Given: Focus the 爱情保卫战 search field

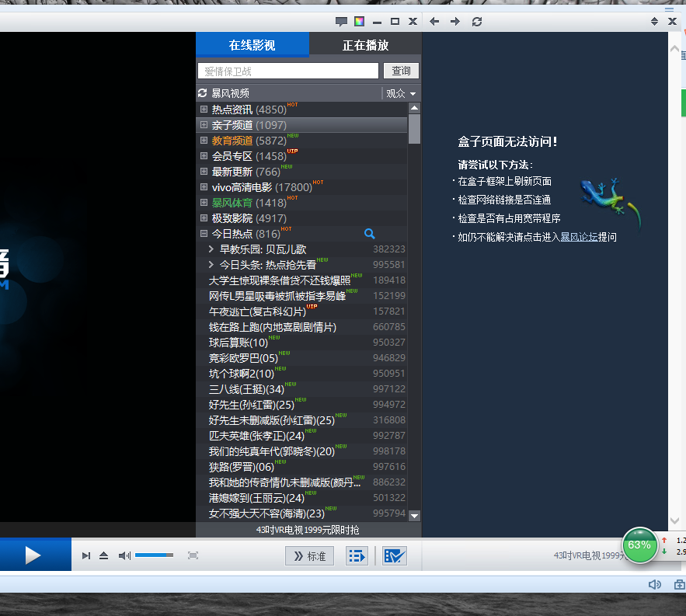Looking at the screenshot, I should 288,71.
